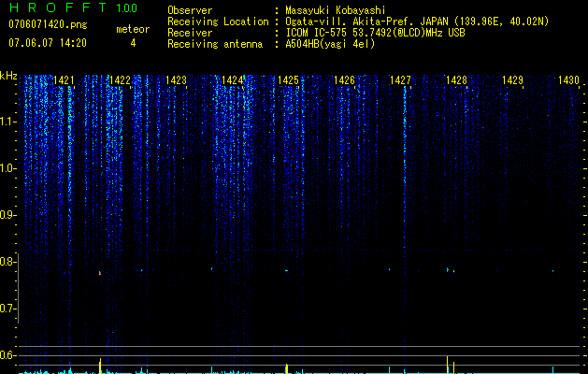The image size is (588, 374).
Task: Click the Receiving Location field label
Action: pyautogui.click(x=218, y=22)
